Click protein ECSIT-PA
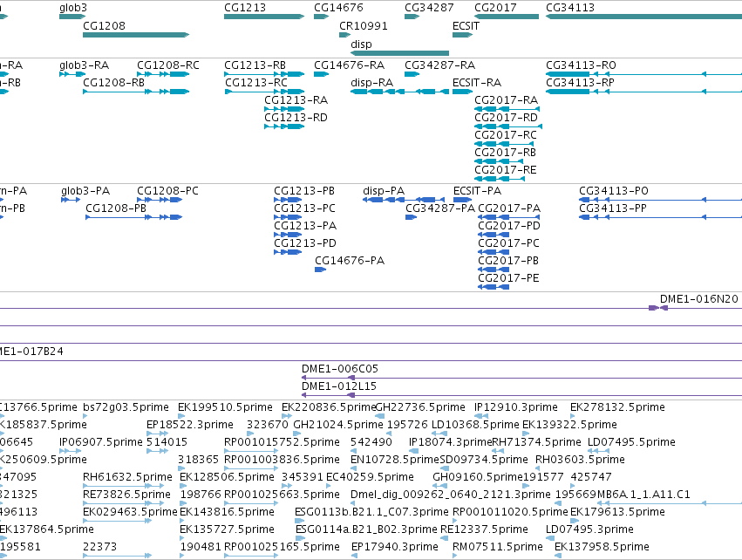The width and height of the screenshot is (742, 560). click(x=478, y=191)
